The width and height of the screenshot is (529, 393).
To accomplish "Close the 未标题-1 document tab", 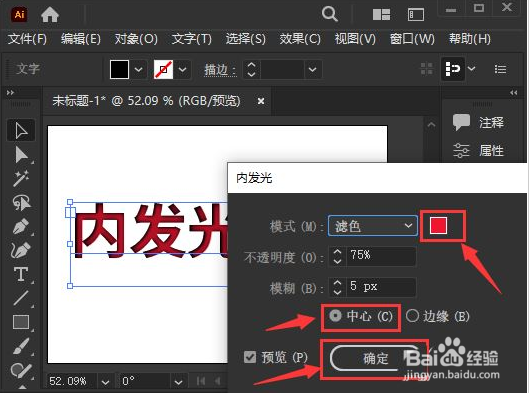I will point(261,101).
